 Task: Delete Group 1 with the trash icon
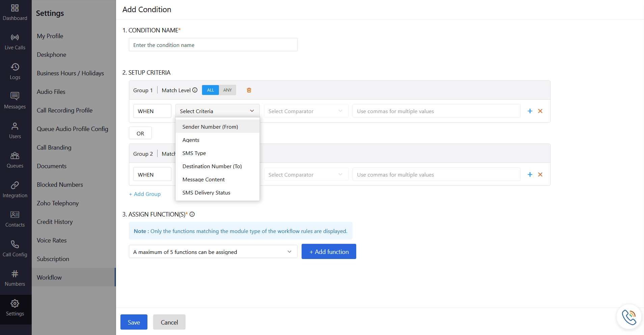(249, 90)
